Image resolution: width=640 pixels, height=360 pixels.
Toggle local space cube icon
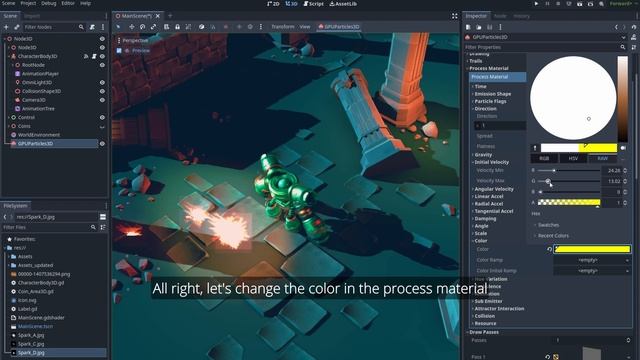click(202, 27)
